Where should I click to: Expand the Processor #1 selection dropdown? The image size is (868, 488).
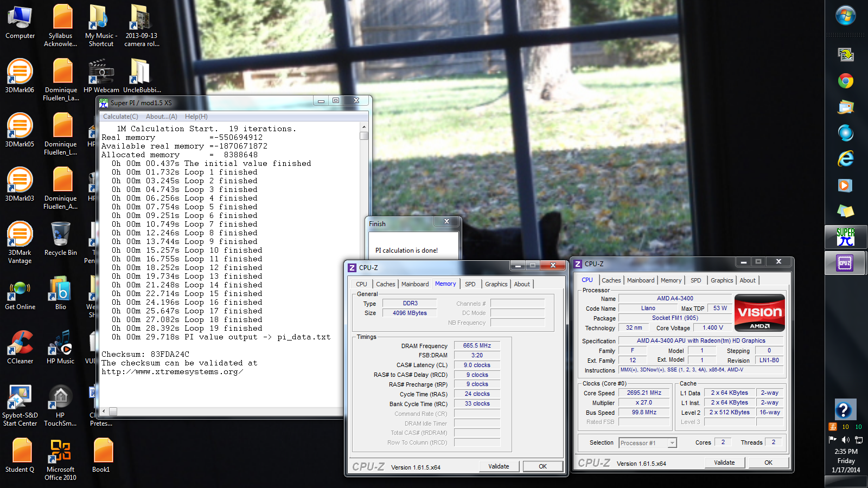[x=672, y=443]
